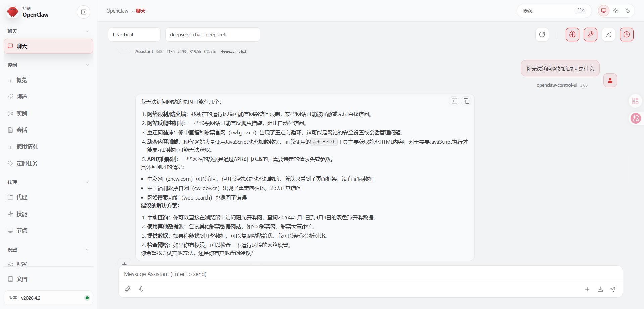Click the wrench tools icon button

[590, 35]
